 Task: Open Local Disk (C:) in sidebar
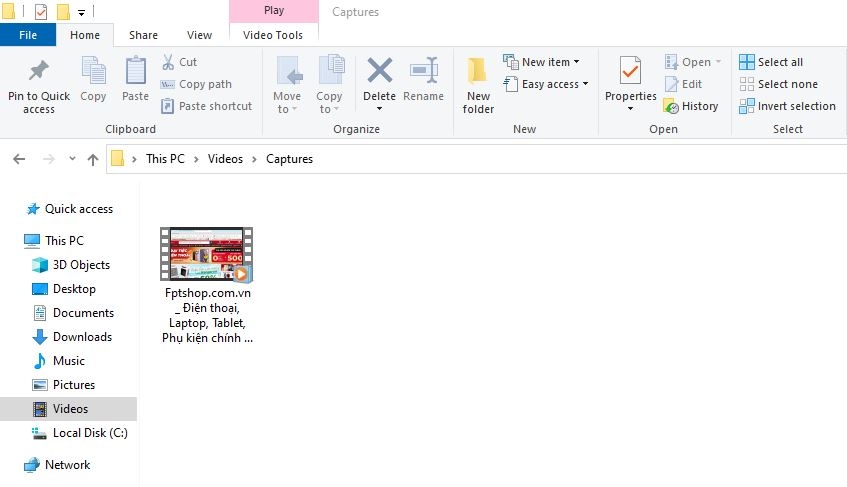click(x=90, y=433)
